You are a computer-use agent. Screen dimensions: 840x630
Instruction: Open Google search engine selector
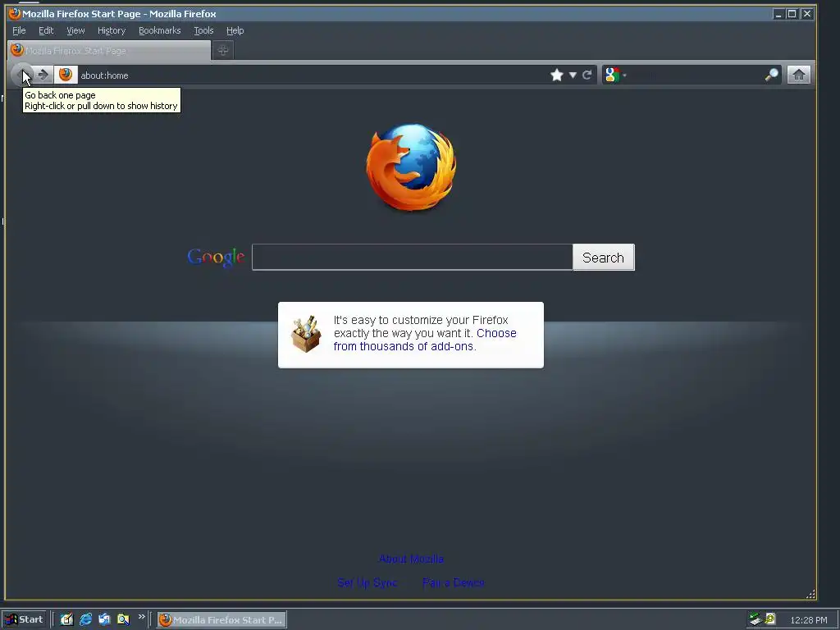pos(615,75)
